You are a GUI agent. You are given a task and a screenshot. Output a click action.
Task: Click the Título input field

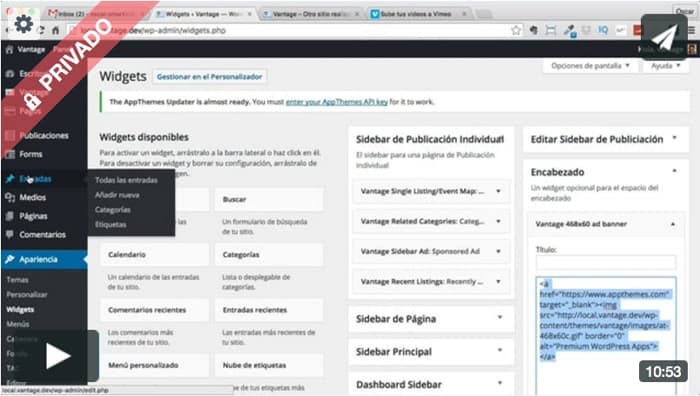click(606, 263)
